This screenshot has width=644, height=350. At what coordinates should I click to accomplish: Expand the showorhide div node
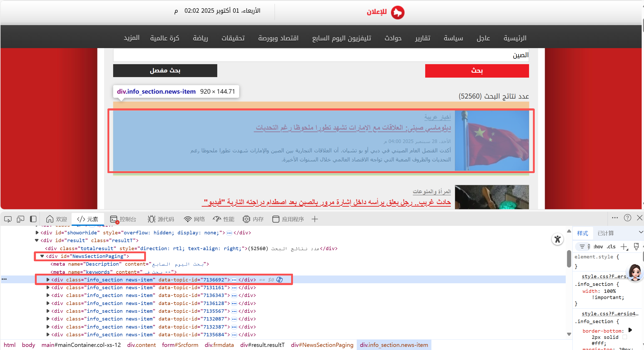click(x=37, y=233)
